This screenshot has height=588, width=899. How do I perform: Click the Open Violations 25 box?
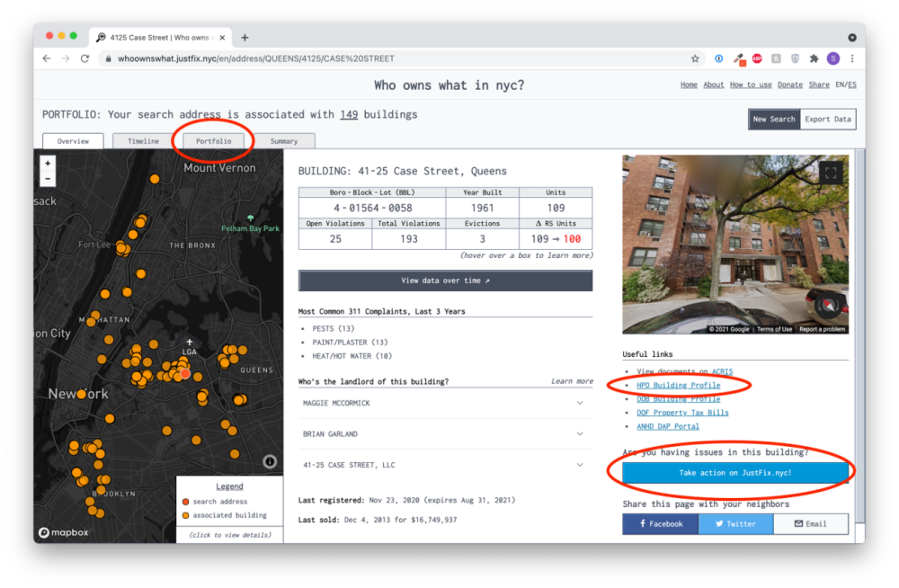335,234
